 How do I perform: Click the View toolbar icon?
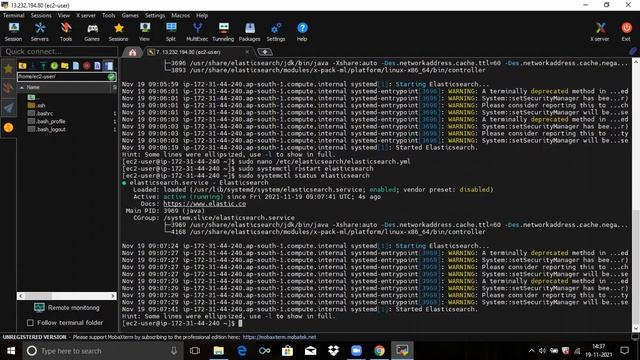pyautogui.click(x=144, y=32)
